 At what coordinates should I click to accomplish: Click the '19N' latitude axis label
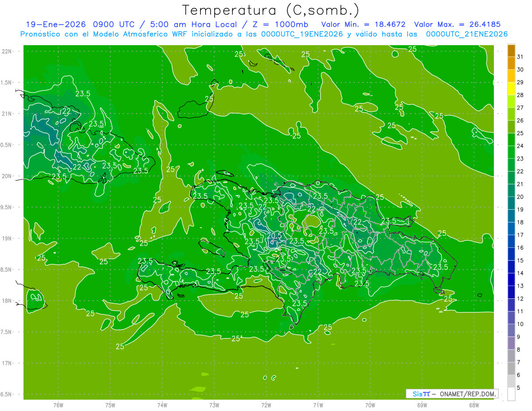pyautogui.click(x=7, y=239)
